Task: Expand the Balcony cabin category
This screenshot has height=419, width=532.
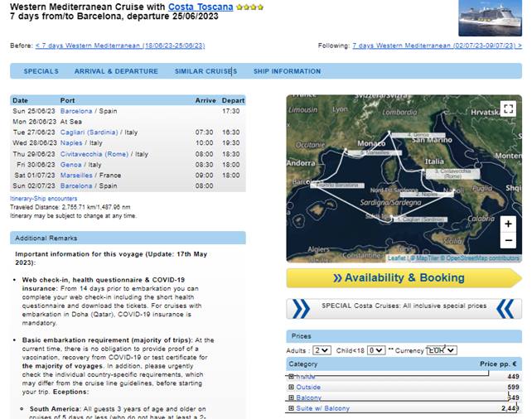Action: tap(291, 397)
